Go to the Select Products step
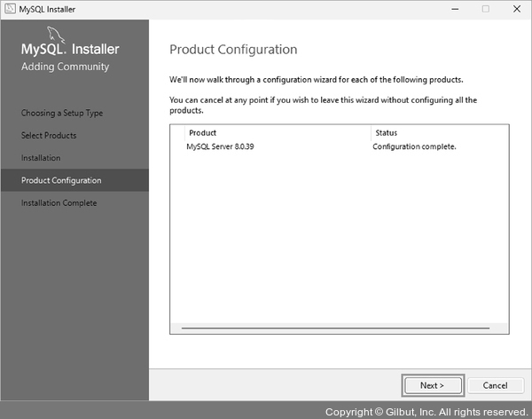This screenshot has height=419, width=532. click(49, 136)
